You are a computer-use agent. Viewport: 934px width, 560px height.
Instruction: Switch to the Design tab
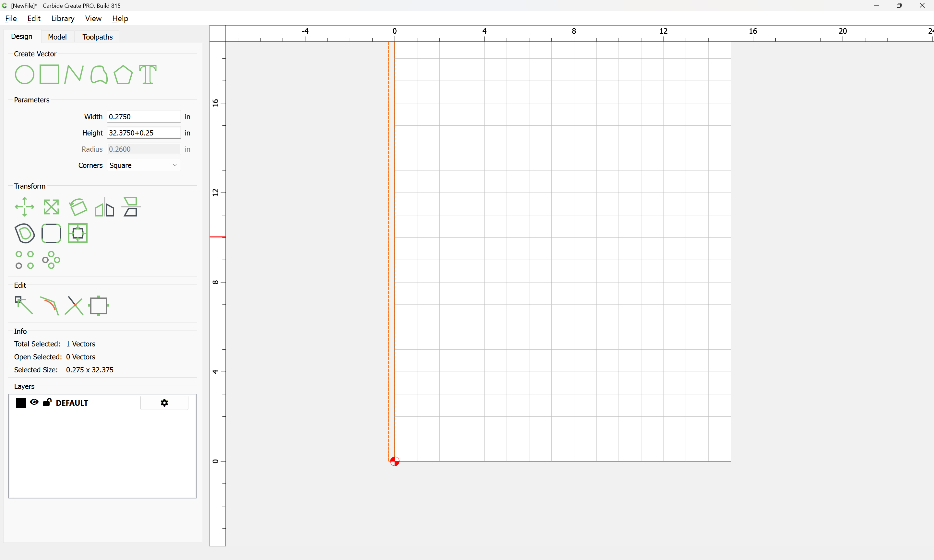[21, 36]
